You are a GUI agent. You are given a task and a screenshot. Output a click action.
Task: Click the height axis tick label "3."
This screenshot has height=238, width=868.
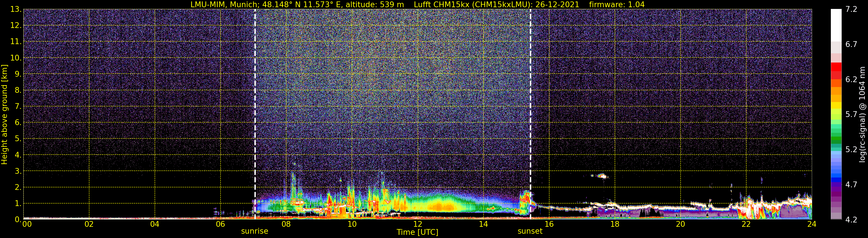pos(18,171)
